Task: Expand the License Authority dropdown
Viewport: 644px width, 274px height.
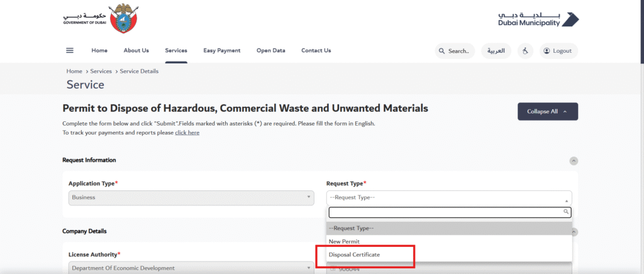Action: coord(191,268)
